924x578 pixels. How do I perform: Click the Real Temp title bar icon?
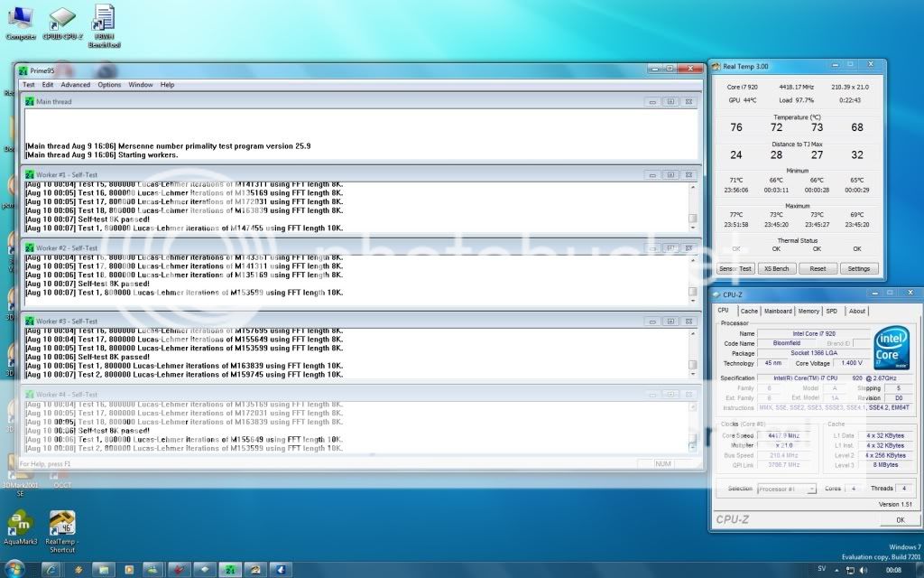click(x=716, y=67)
